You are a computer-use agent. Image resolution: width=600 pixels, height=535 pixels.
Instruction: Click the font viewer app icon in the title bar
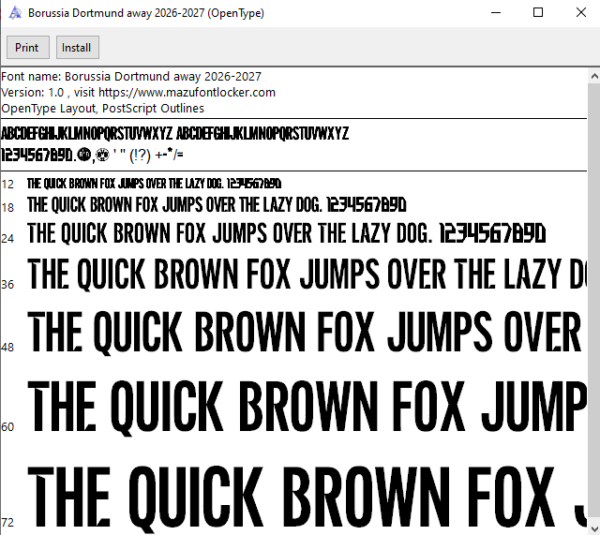15,13
